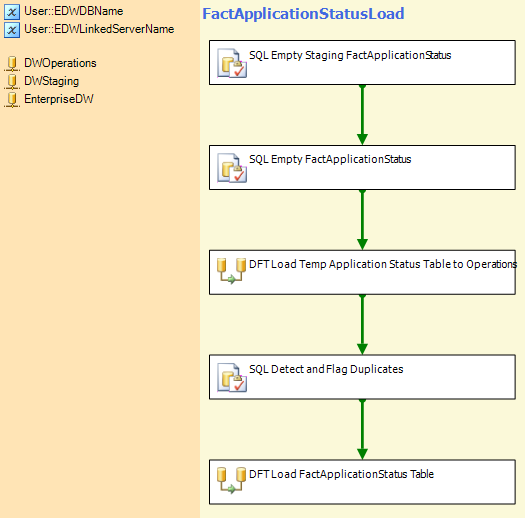Select the EnterpriseDW connection icon
Image resolution: width=525 pixels, height=518 pixels.
tap(12, 99)
